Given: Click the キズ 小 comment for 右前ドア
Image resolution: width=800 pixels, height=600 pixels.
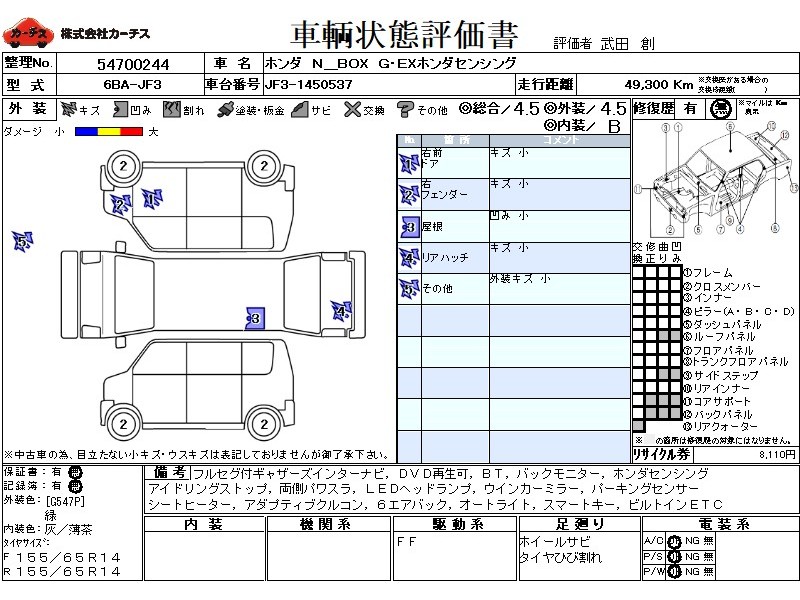Looking at the screenshot, I should click(x=509, y=153).
